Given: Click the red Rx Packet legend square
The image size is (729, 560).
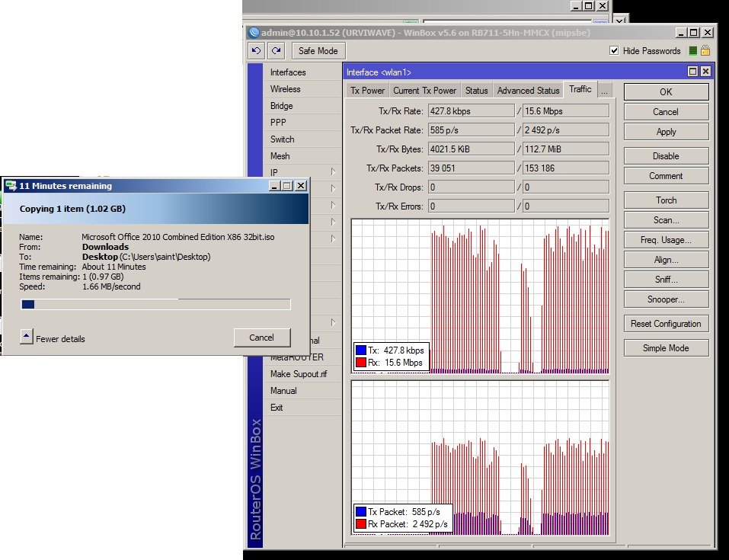Looking at the screenshot, I should point(361,523).
